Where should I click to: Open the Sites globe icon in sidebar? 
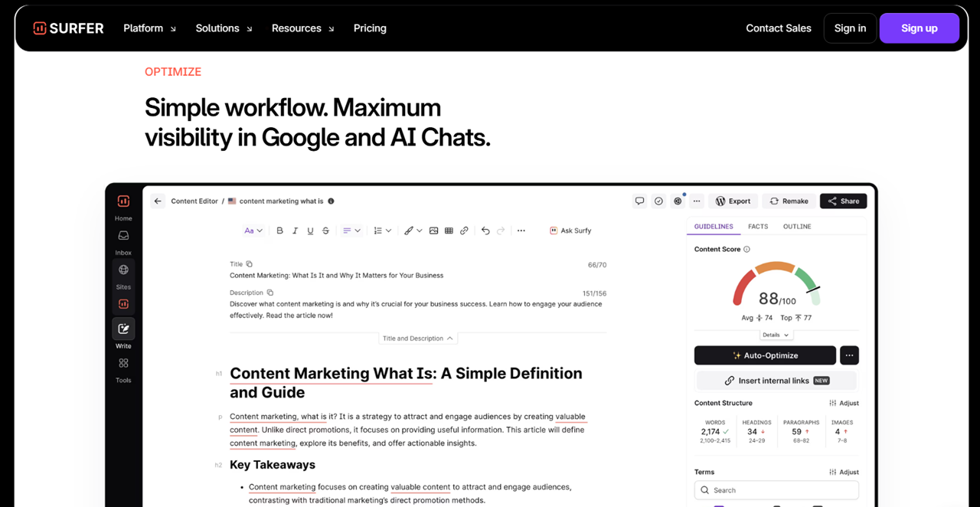tap(123, 270)
